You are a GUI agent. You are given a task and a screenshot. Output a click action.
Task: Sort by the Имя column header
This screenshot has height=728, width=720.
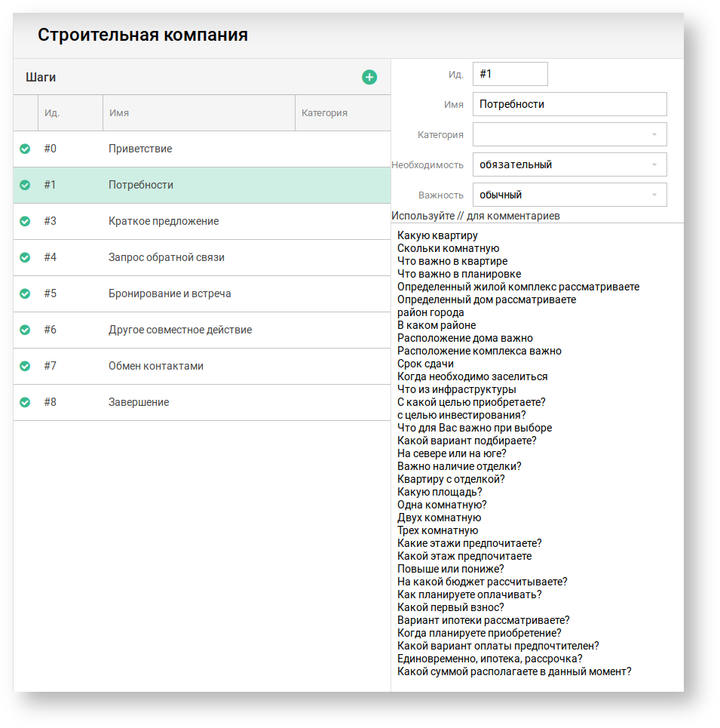(x=198, y=113)
